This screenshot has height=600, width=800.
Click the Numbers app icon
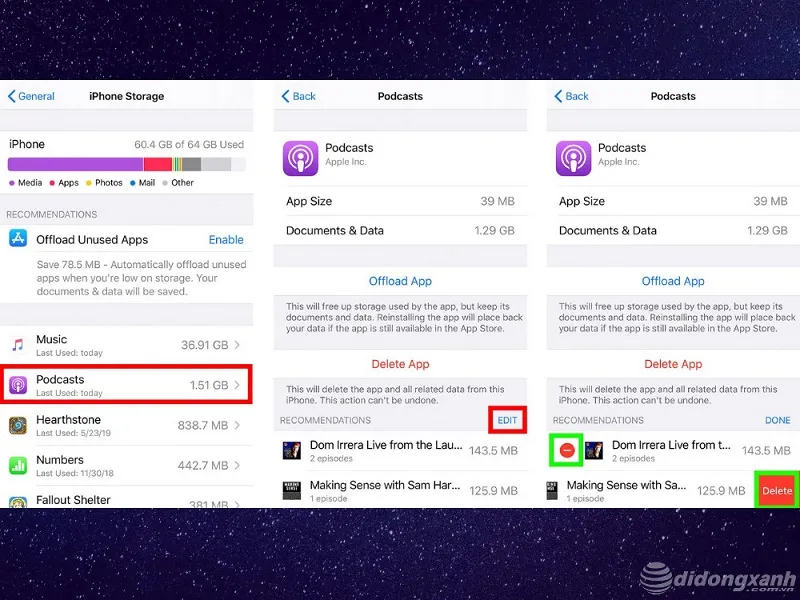tap(18, 465)
